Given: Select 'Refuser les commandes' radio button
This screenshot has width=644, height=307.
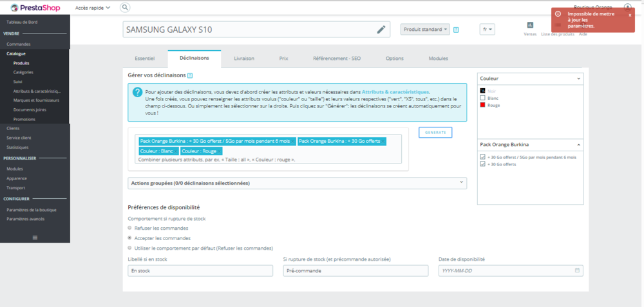Looking at the screenshot, I should pyautogui.click(x=130, y=228).
